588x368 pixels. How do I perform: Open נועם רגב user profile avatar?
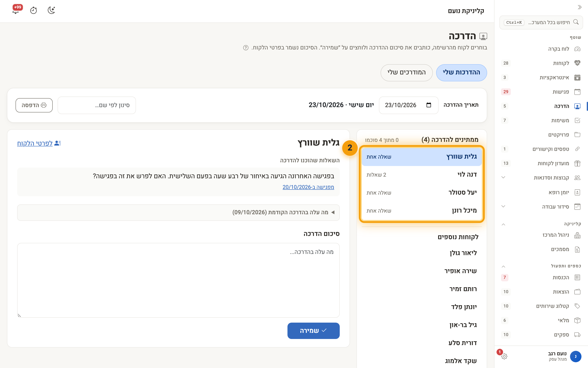click(x=575, y=356)
